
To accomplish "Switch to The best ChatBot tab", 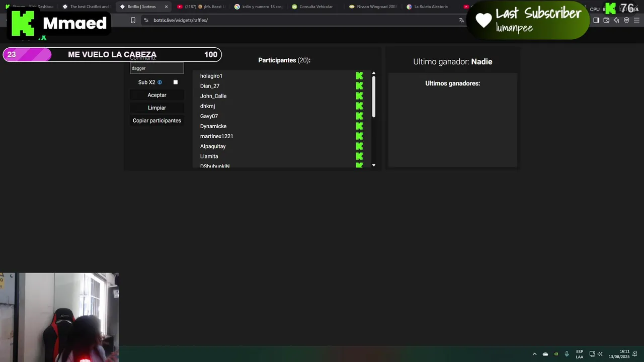I will (x=86, y=7).
